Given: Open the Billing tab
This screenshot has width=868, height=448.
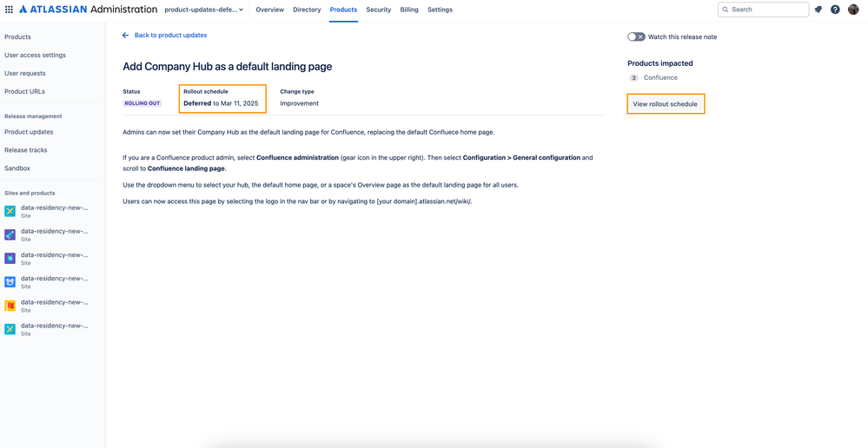Looking at the screenshot, I should pos(409,10).
